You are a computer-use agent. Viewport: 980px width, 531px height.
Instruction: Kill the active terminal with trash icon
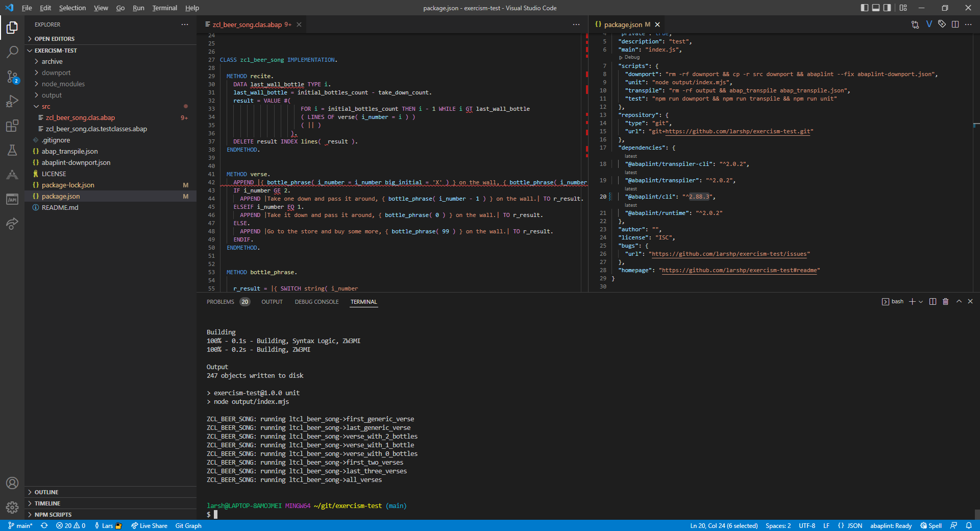(946, 302)
